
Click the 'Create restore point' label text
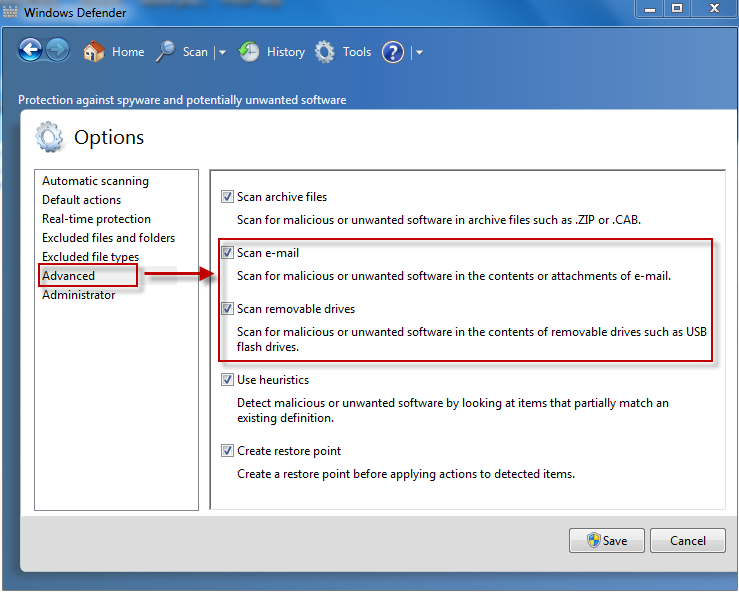click(289, 451)
